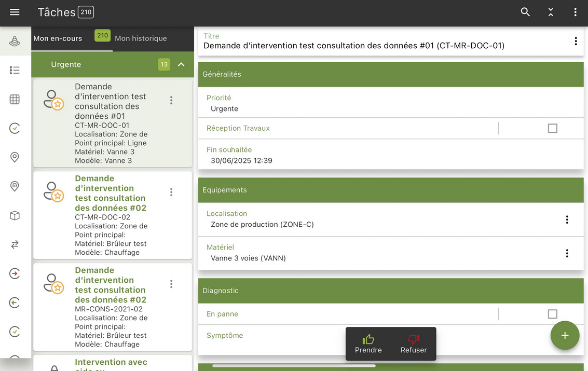588x371 pixels.
Task: Open the grid table sidebar icon
Action: pos(15,99)
